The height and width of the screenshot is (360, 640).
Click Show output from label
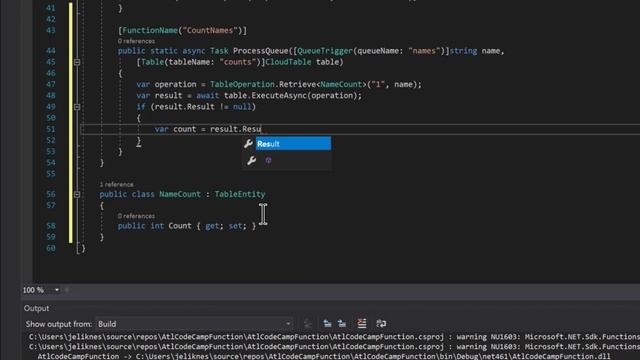(59, 324)
